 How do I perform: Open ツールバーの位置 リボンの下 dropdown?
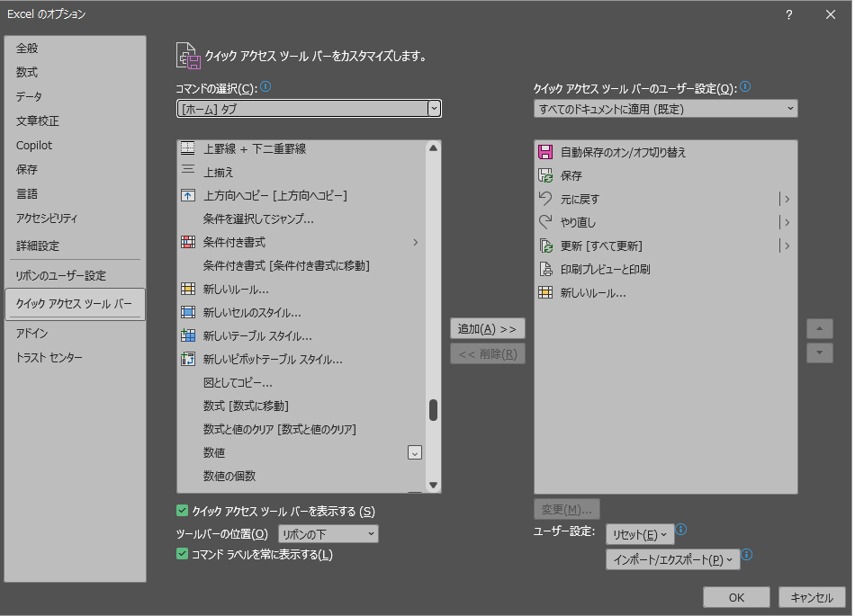coord(328,534)
